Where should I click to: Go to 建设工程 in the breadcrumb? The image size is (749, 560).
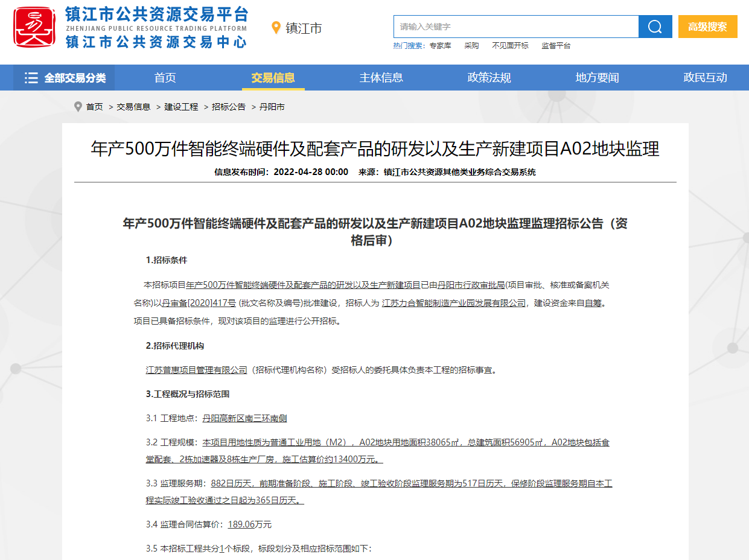coord(181,107)
